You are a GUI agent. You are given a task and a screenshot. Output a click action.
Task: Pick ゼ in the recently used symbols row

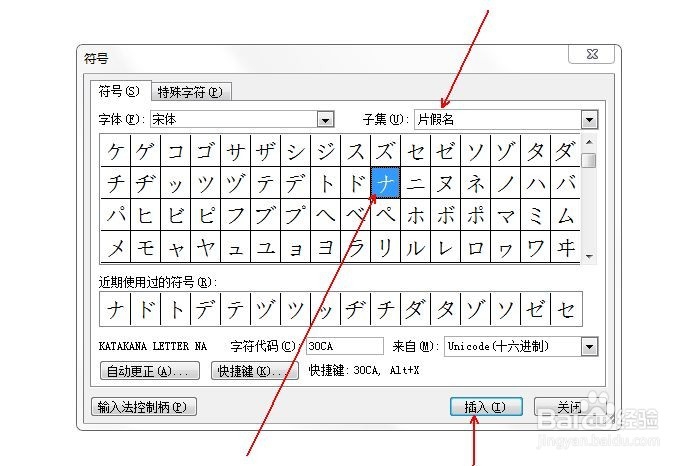tap(535, 309)
